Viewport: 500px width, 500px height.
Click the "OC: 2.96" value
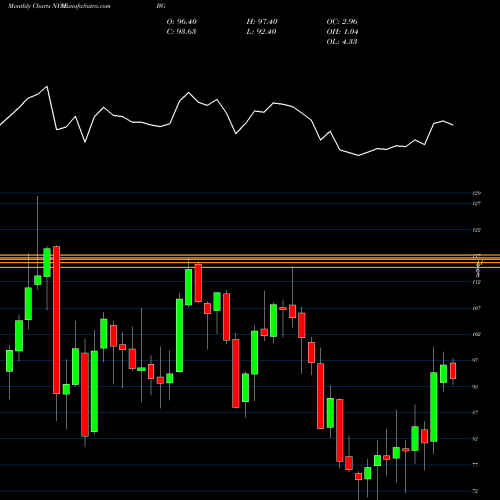click(342, 22)
